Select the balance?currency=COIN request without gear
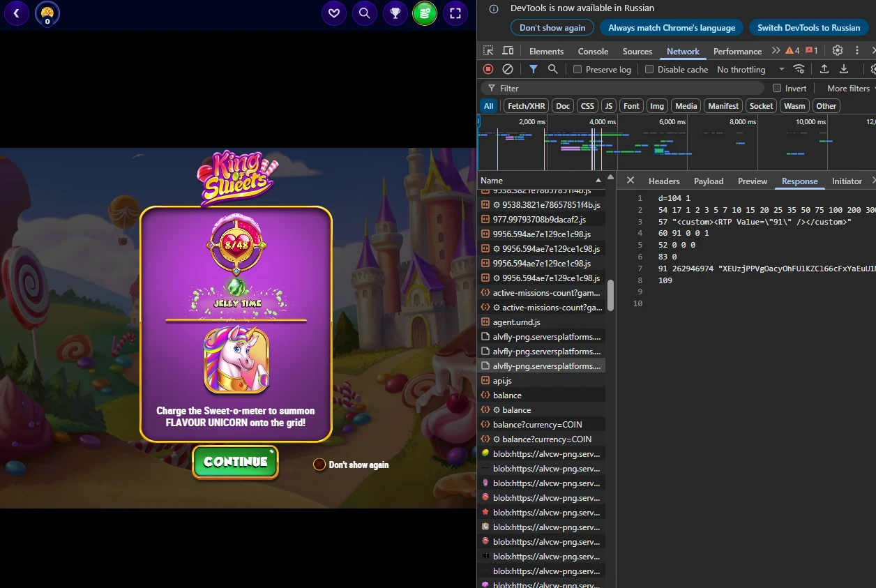This screenshot has height=588, width=876. [x=541, y=425]
